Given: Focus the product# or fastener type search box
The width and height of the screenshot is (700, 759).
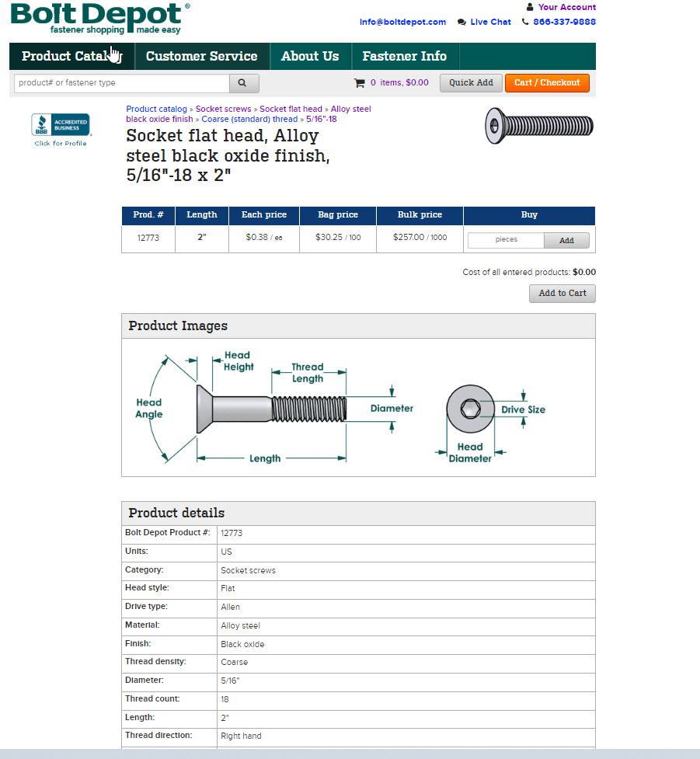Looking at the screenshot, I should (x=121, y=83).
